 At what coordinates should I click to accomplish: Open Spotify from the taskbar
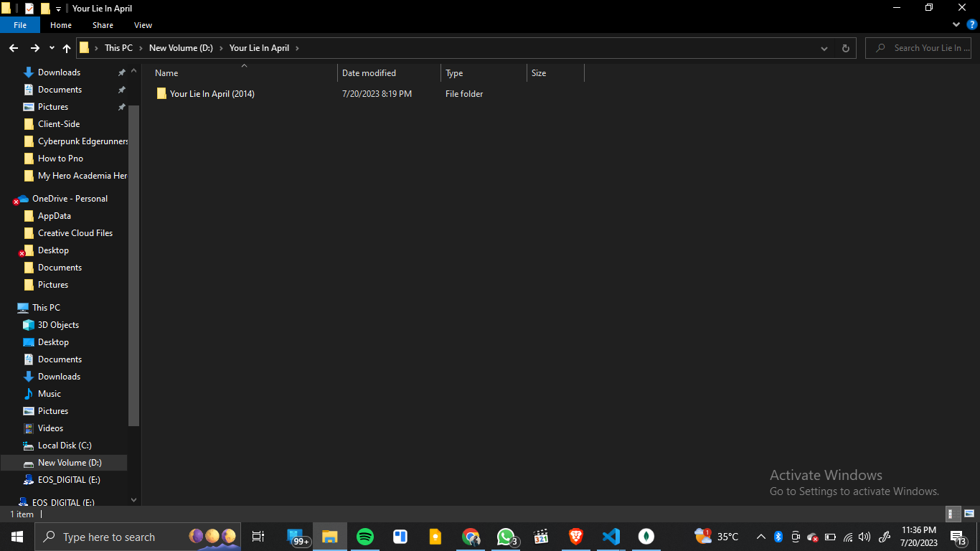pos(365,537)
